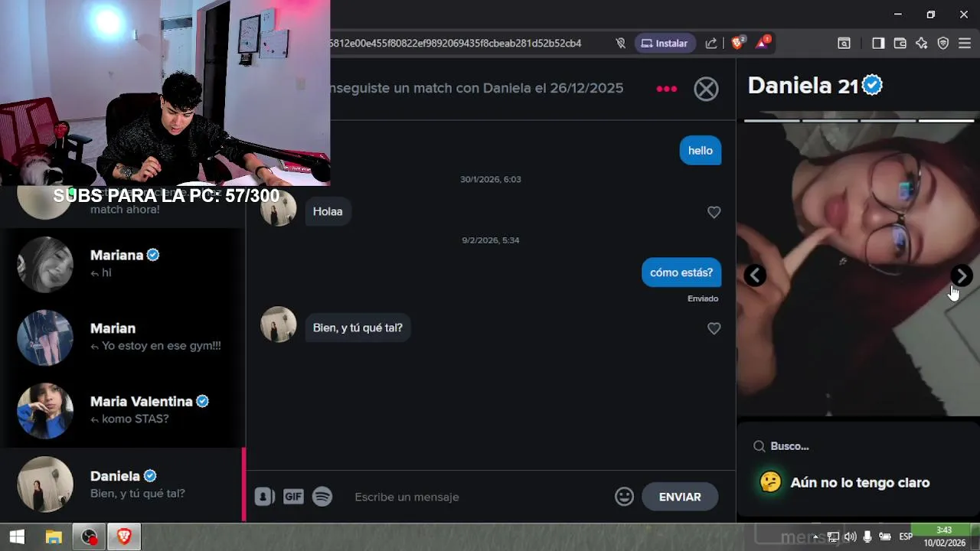The image size is (980, 551).
Task: Open the Brave Shields lion icon
Action: (738, 44)
